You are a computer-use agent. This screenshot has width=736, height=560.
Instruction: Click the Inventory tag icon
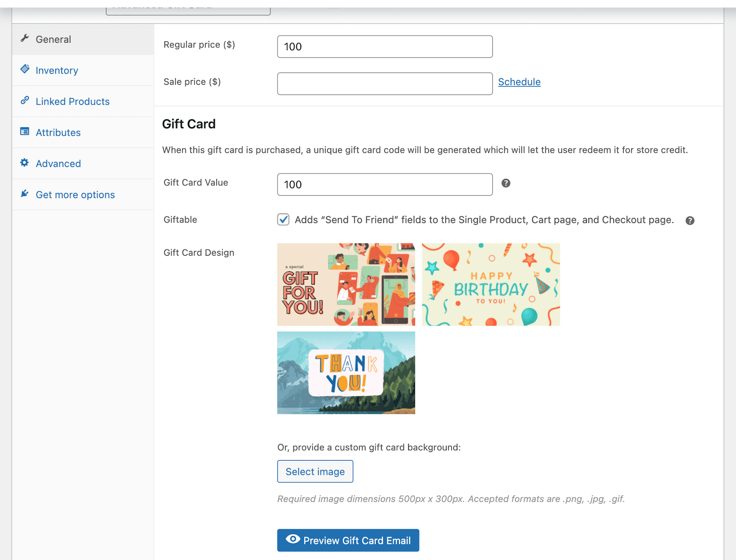tap(25, 69)
